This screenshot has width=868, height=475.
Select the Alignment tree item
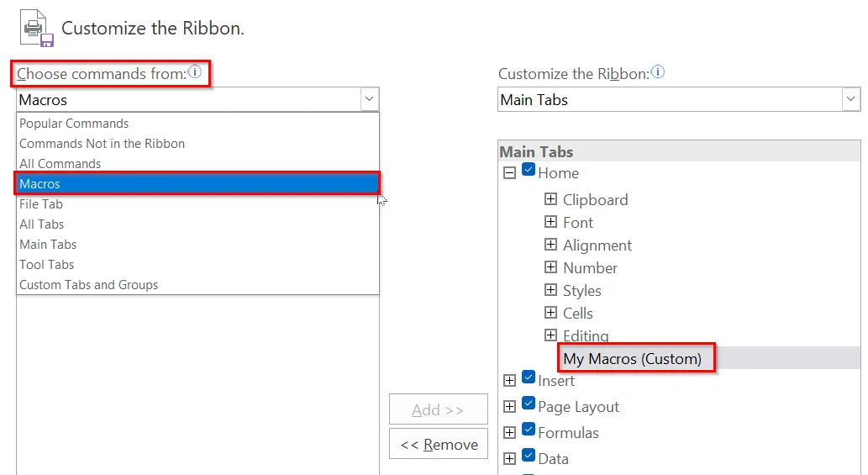tap(597, 245)
